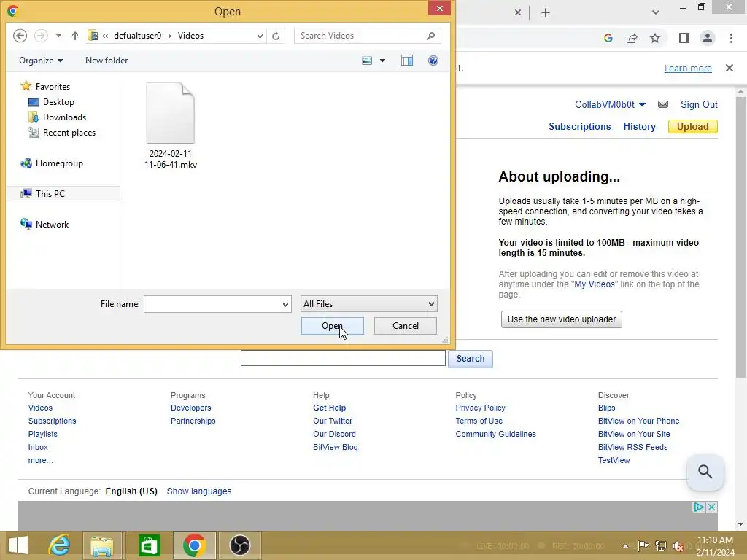
Task: Open the Organize menu
Action: pos(41,61)
